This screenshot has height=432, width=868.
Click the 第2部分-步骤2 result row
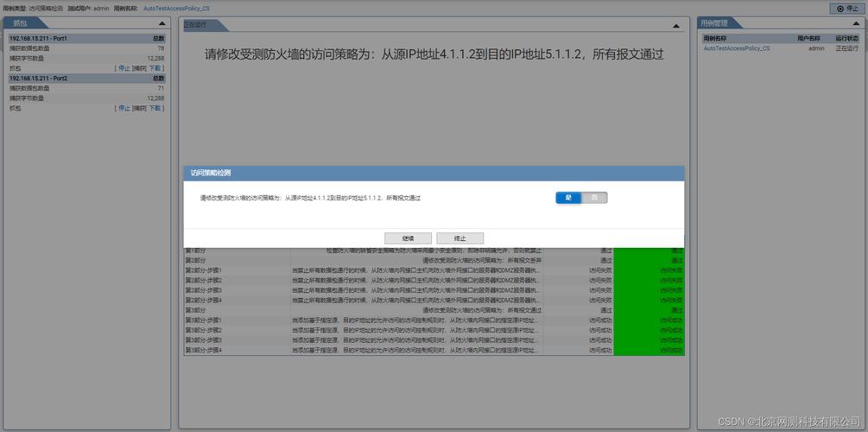[x=434, y=280]
